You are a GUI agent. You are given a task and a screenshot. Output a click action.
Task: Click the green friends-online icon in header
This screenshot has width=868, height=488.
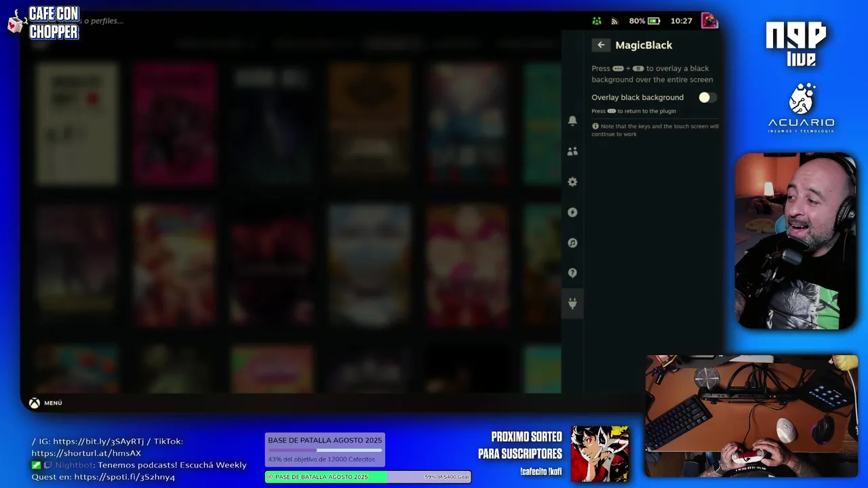coord(597,21)
